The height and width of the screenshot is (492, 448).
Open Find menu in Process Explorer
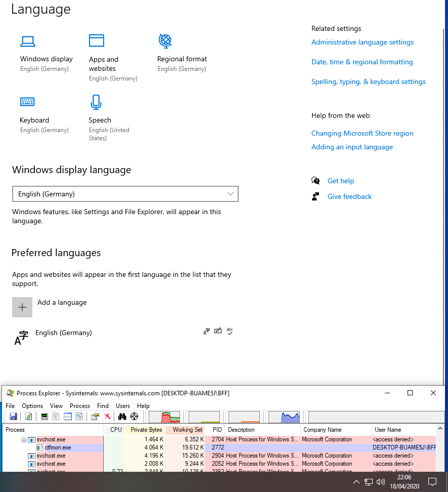103,406
